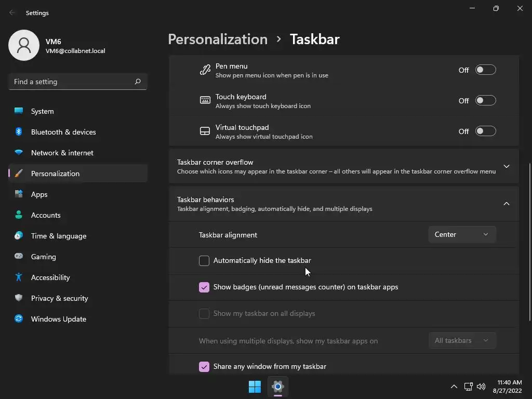Click the search magnifier icon

click(138, 82)
